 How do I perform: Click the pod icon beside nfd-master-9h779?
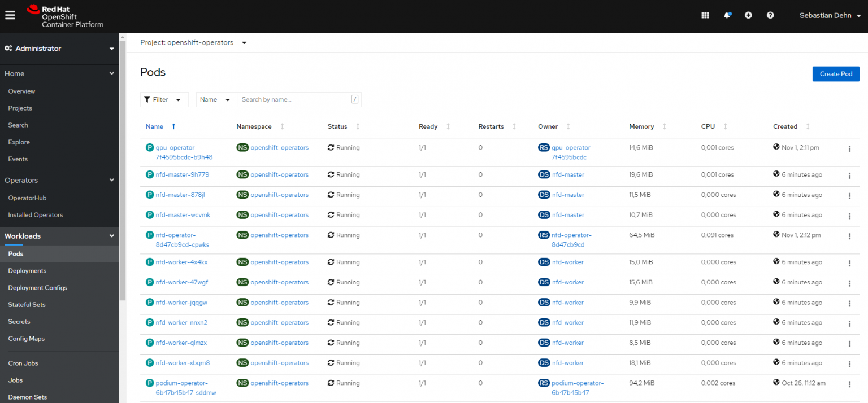(x=149, y=174)
